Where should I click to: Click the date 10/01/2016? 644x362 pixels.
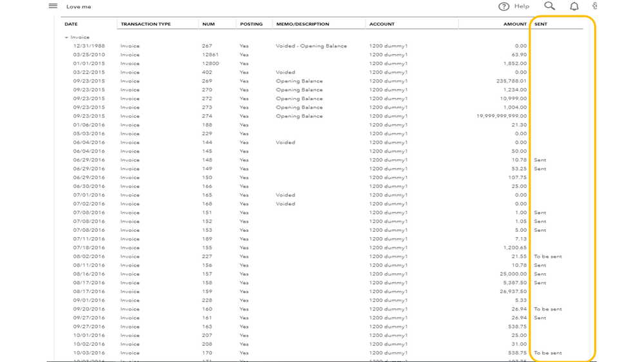click(x=89, y=336)
